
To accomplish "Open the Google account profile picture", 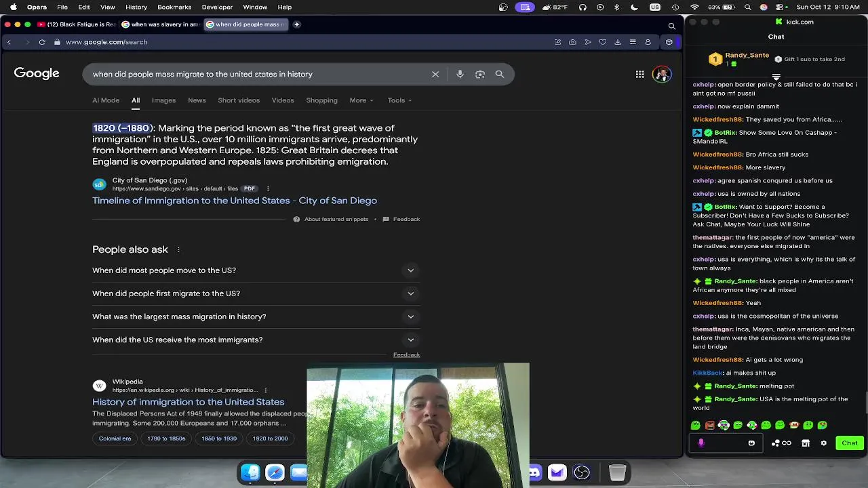I will click(x=662, y=75).
